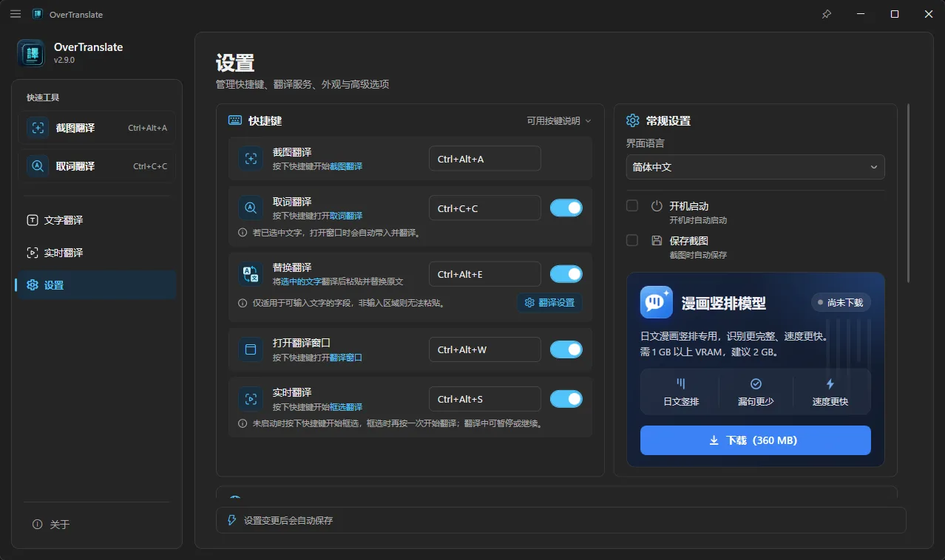The width and height of the screenshot is (945, 560).
Task: Open the 界面语言 简体中文 dropdown
Action: (756, 167)
